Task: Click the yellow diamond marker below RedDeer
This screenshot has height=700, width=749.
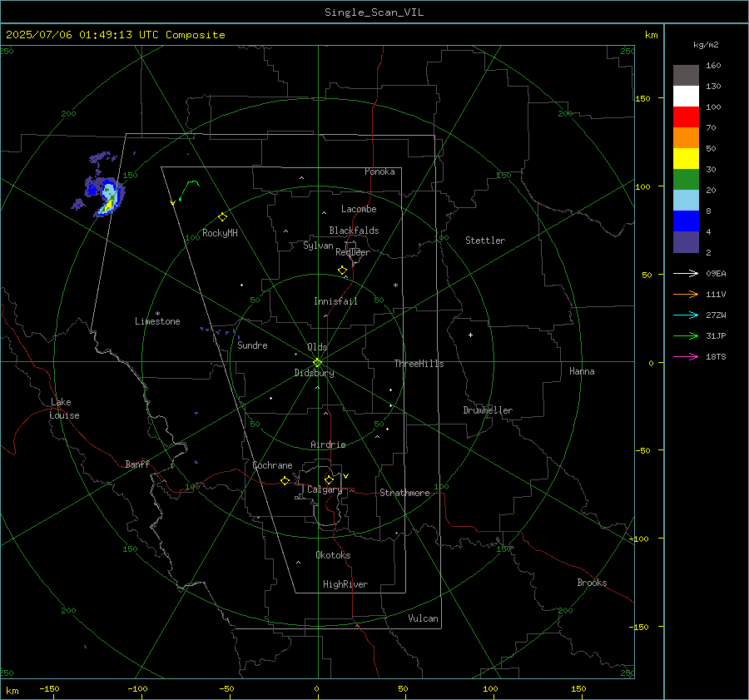Action: click(x=342, y=271)
